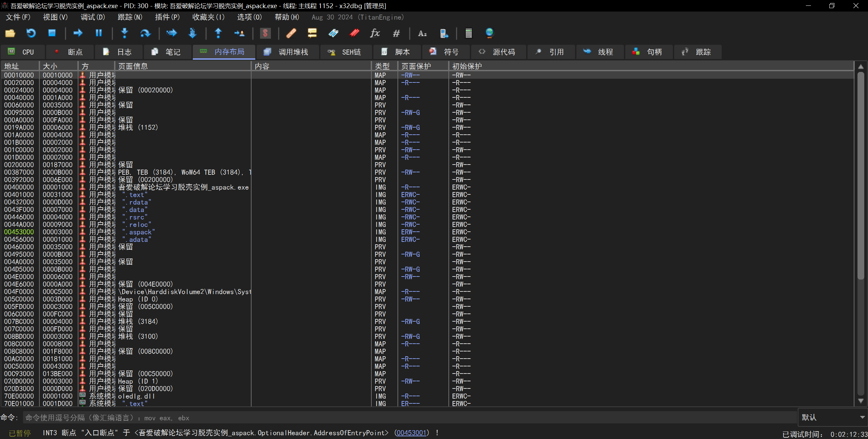Click the open file folder icon

click(10, 33)
